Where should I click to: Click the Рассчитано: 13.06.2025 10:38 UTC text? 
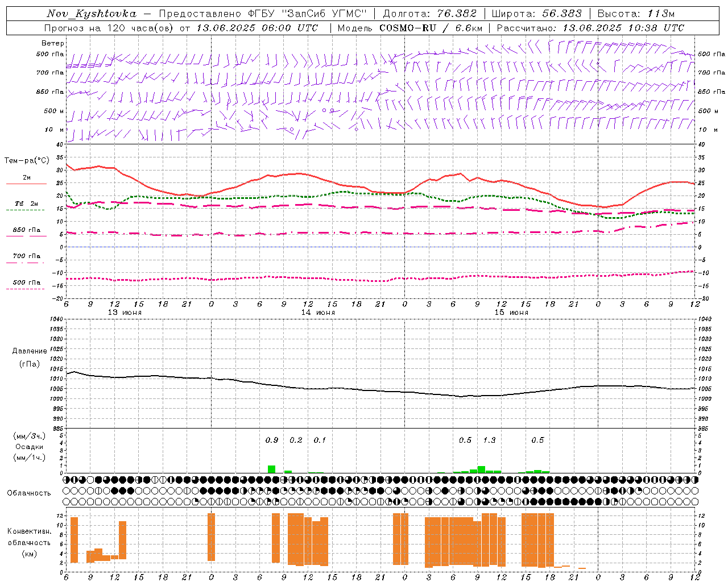tap(590, 28)
